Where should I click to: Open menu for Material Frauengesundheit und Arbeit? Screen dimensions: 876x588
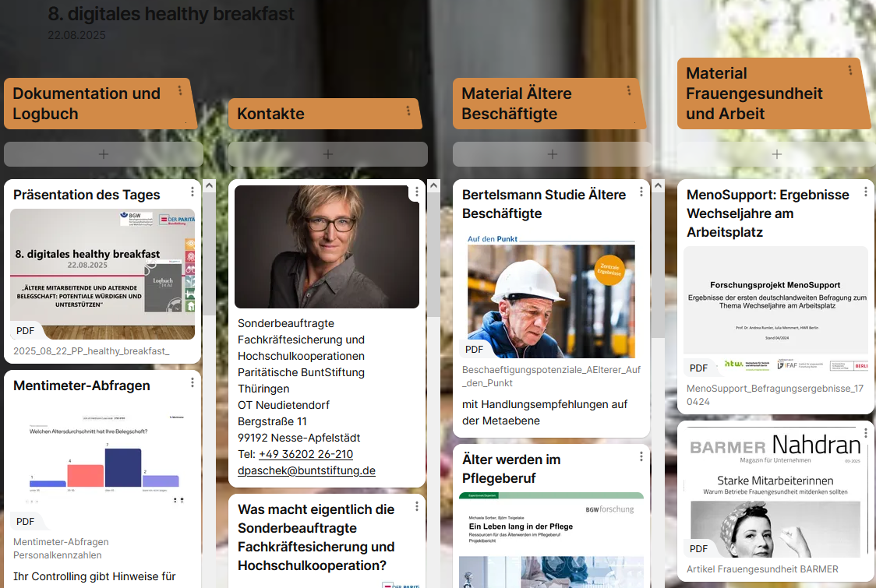[850, 71]
